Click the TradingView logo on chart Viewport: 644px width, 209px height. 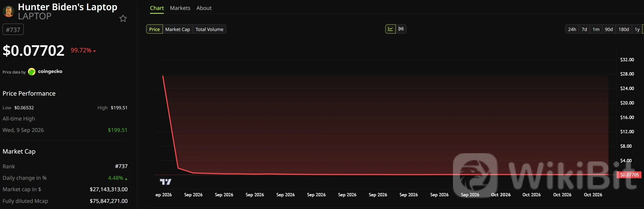(166, 182)
